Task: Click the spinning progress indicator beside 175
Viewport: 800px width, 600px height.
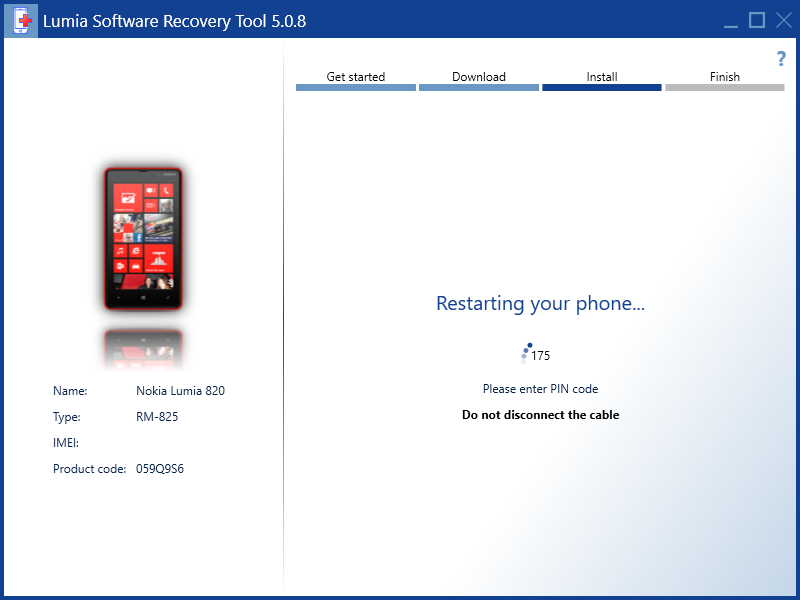Action: [526, 353]
